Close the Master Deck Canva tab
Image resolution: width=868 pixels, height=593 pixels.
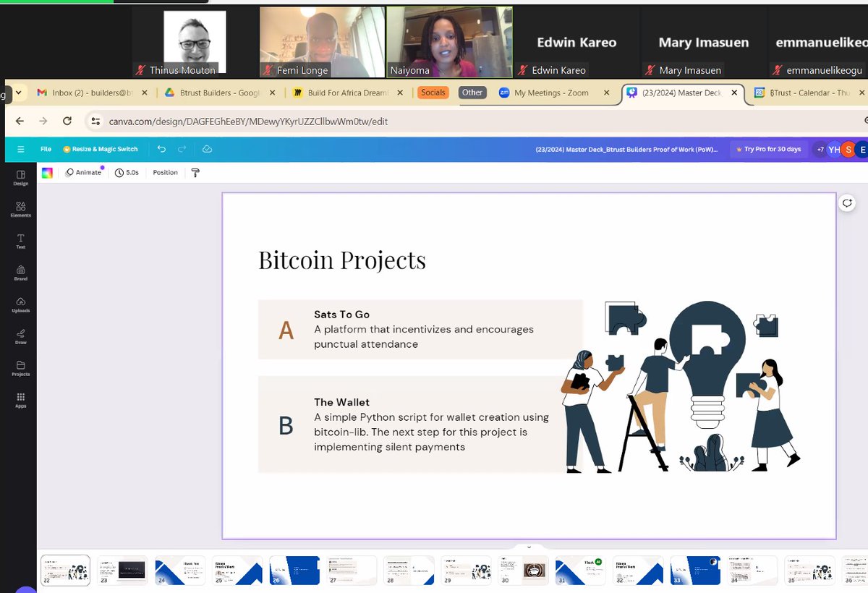[x=734, y=93]
